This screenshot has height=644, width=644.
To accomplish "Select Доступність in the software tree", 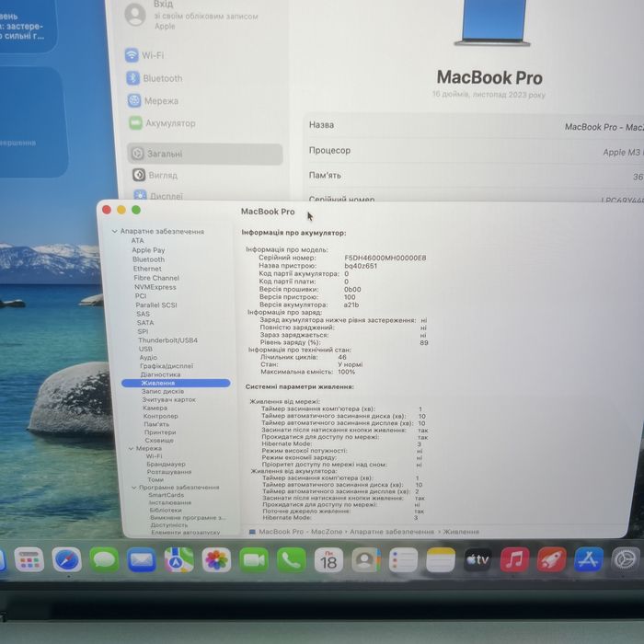I will tap(169, 525).
